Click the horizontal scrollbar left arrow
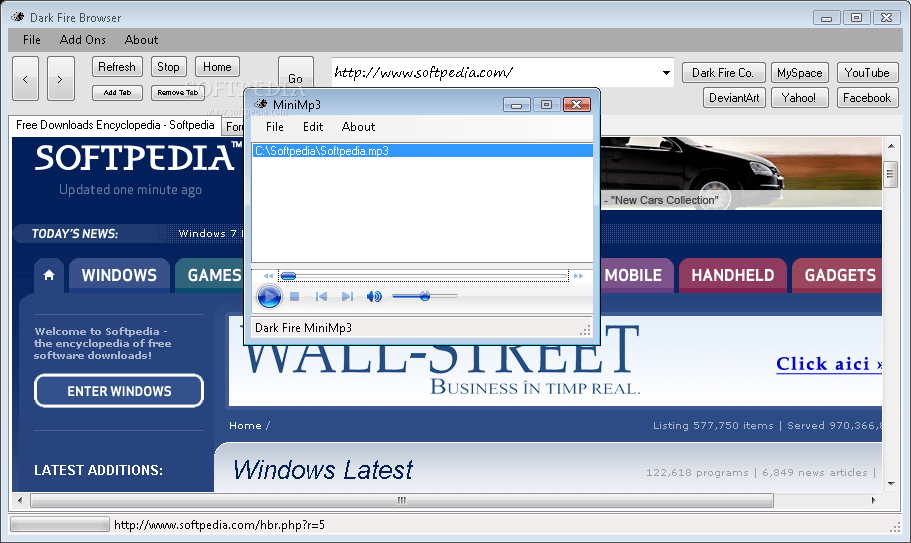The image size is (911, 543). (x=20, y=500)
